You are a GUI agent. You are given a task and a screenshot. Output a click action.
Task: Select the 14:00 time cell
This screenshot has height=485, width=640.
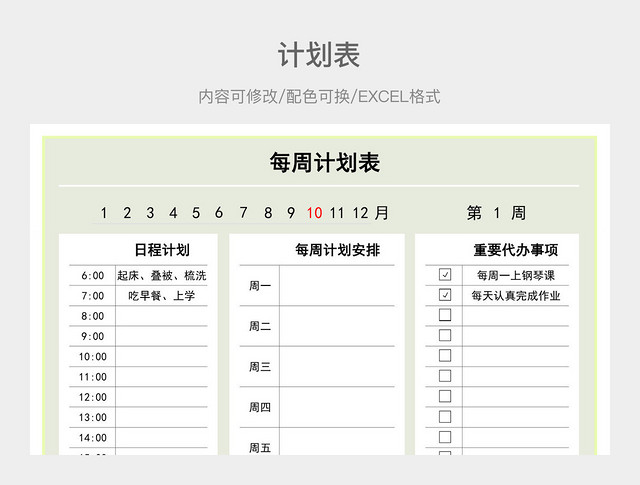pos(93,438)
